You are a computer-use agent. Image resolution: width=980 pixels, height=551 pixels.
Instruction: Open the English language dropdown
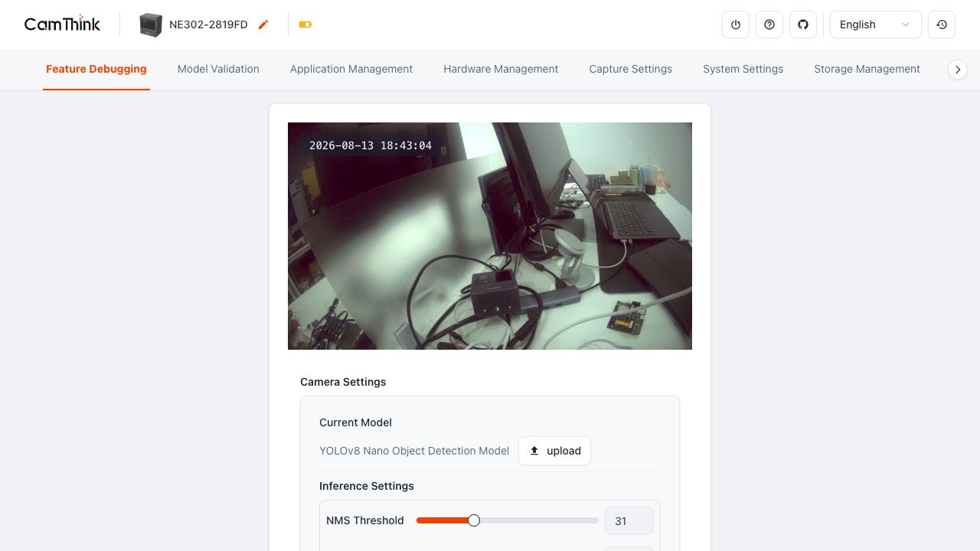click(876, 24)
